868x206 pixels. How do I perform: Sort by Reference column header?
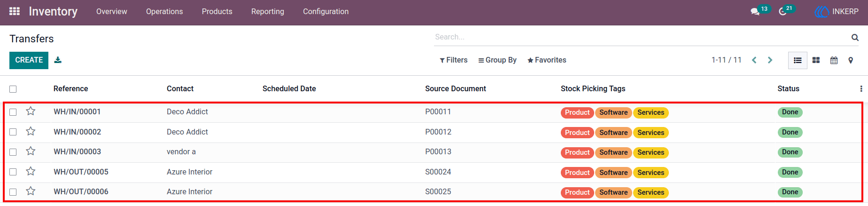point(71,89)
